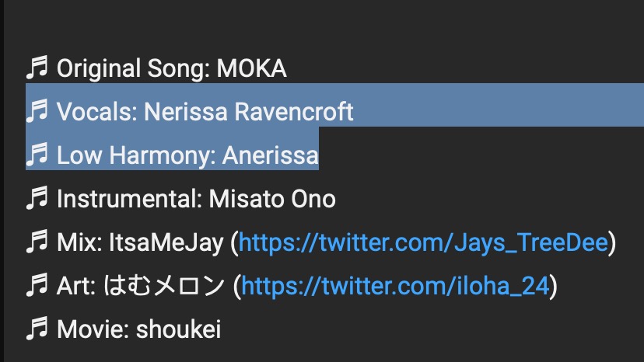Screen dimensions: 644x362
Task: Click the music note beside Mix
Action: [37, 242]
